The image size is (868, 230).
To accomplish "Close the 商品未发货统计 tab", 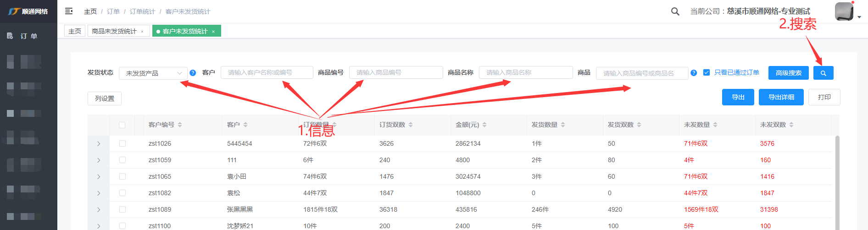I will 142,32.
